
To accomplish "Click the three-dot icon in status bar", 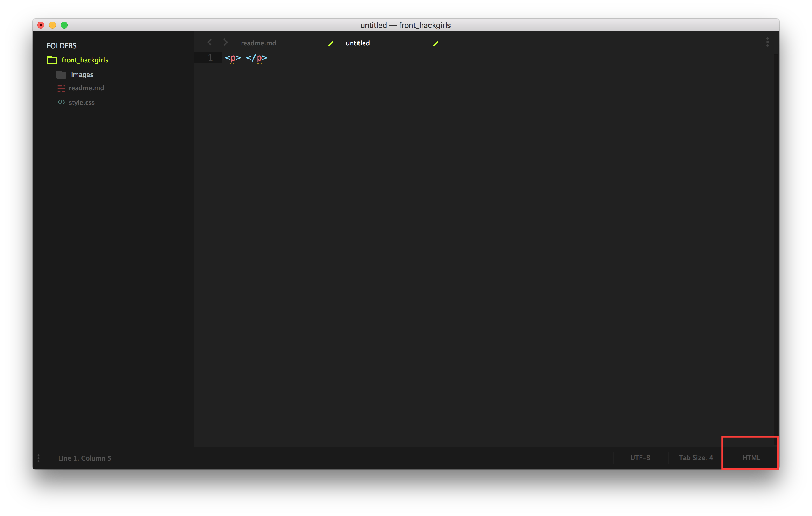I will [x=38, y=458].
